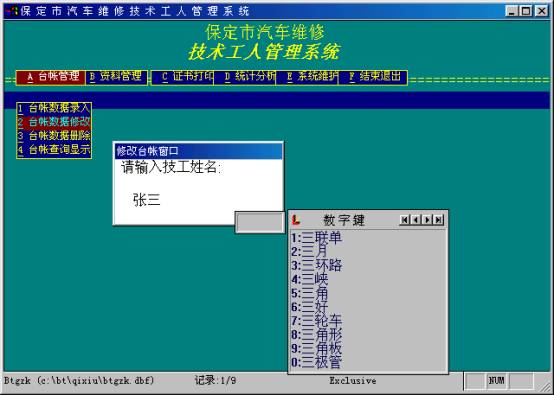Open the C 证书打印 menu

(x=183, y=77)
